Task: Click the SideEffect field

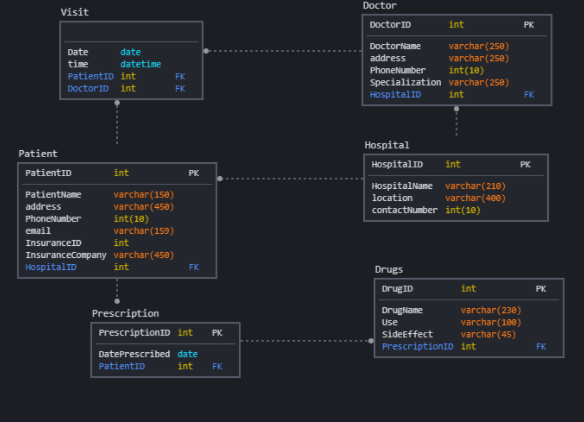Action: [407, 334]
